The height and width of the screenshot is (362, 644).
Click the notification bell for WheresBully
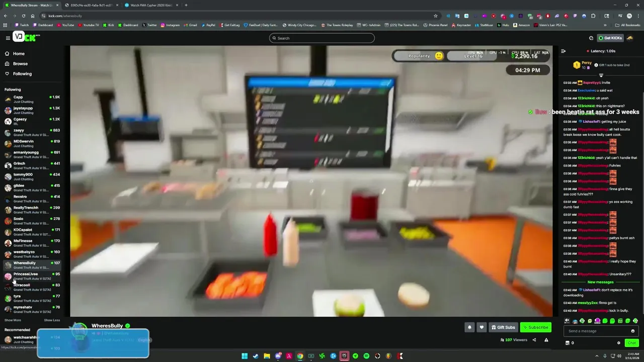[469, 327]
